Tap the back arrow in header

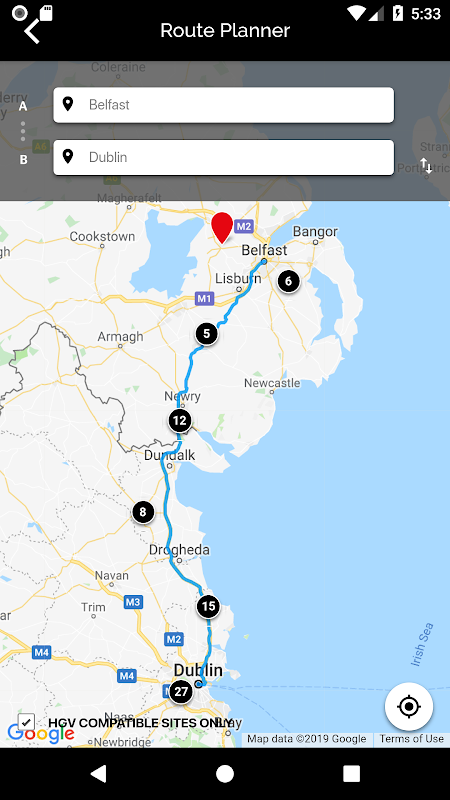[32, 32]
